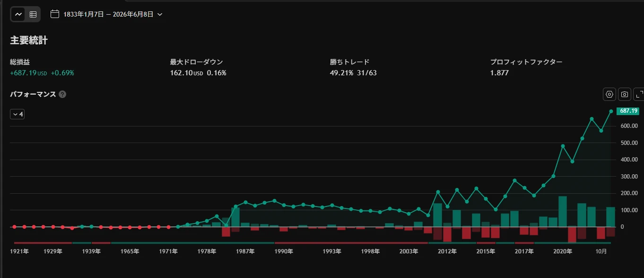
Task: Expand the date range chevron arrow
Action: click(160, 15)
